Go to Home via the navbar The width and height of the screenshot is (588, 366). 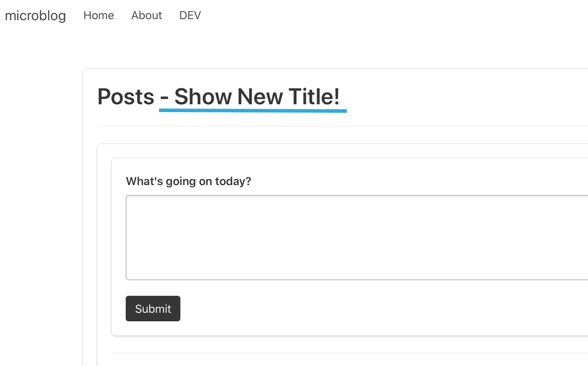click(98, 15)
